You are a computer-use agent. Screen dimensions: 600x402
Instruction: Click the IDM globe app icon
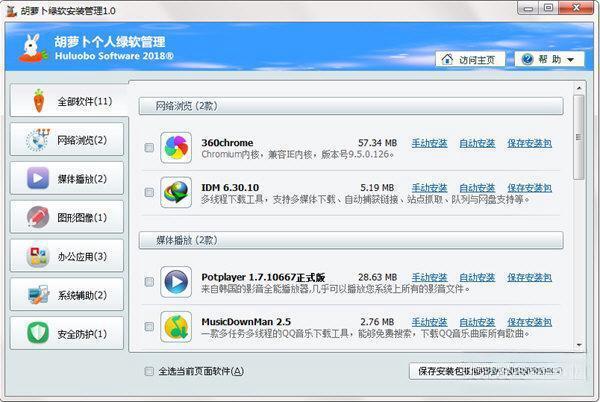pos(176,192)
